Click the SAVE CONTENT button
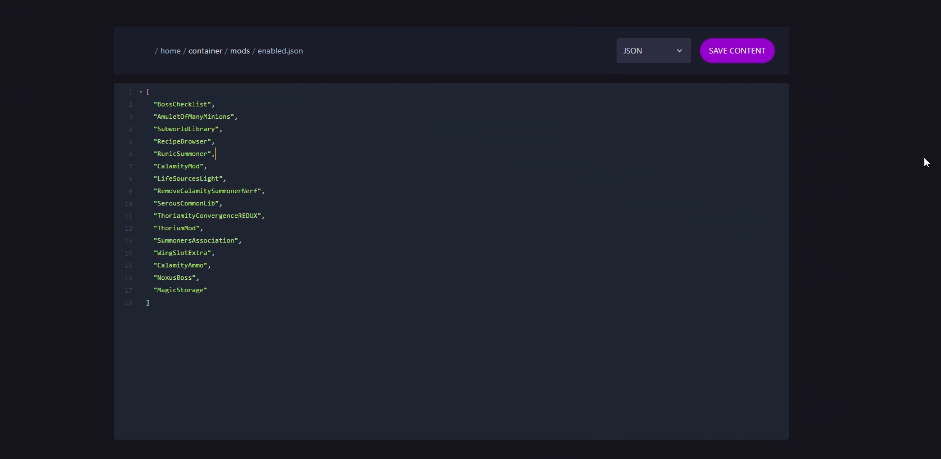 [x=737, y=51]
